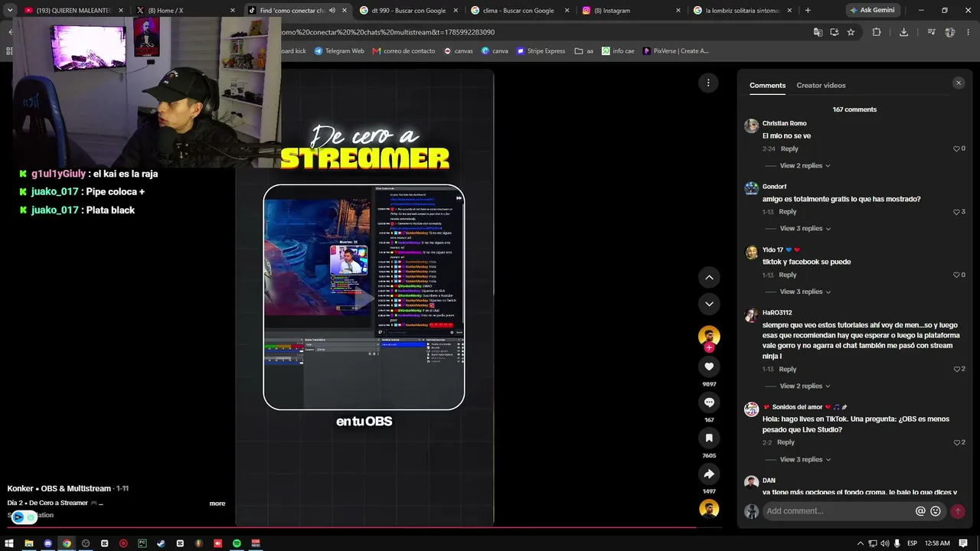
Task: Open Windows Start menu
Action: (10, 543)
